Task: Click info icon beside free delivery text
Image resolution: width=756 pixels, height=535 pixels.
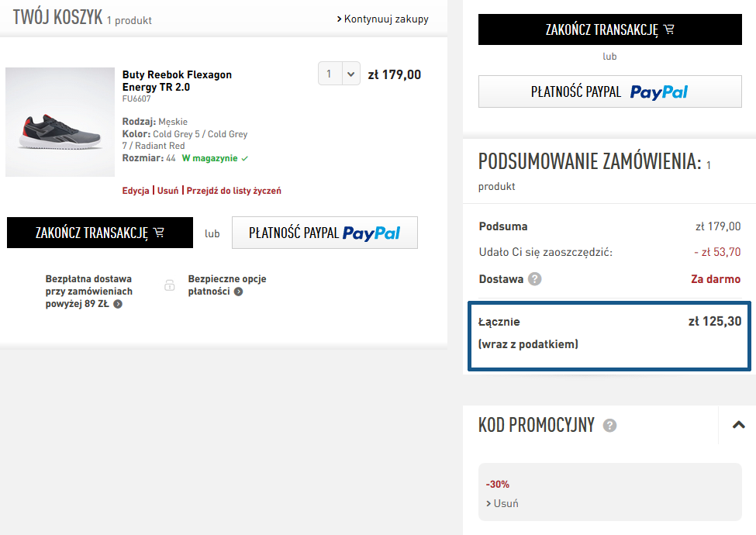Action: [118, 304]
